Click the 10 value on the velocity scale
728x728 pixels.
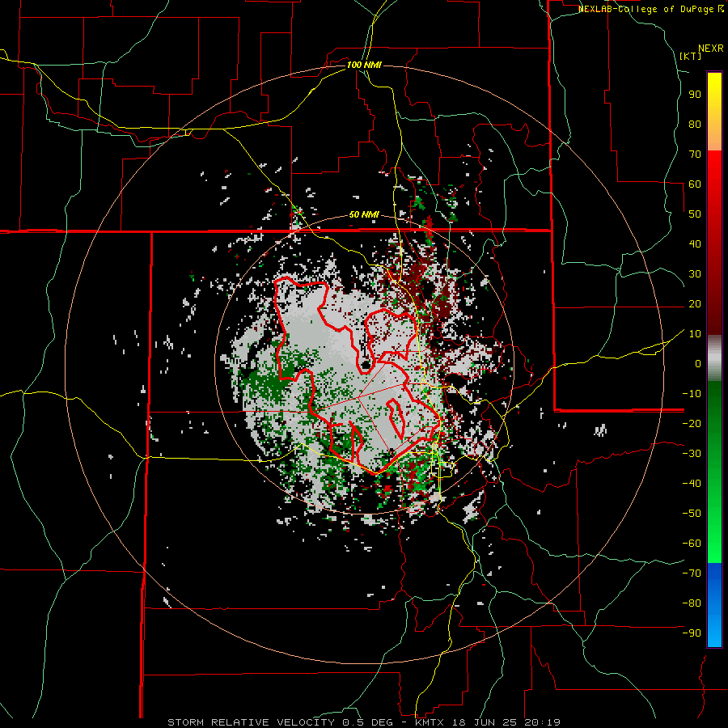coord(695,334)
